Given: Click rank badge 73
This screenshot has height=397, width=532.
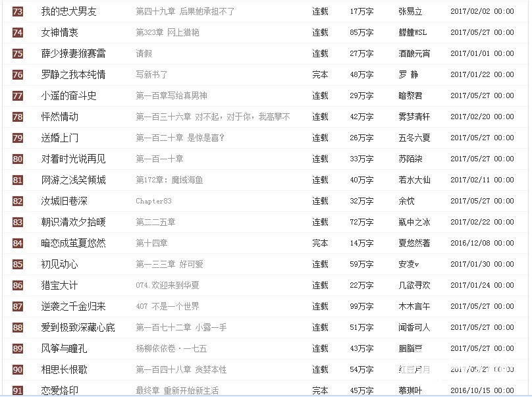Looking at the screenshot, I should (16, 11).
